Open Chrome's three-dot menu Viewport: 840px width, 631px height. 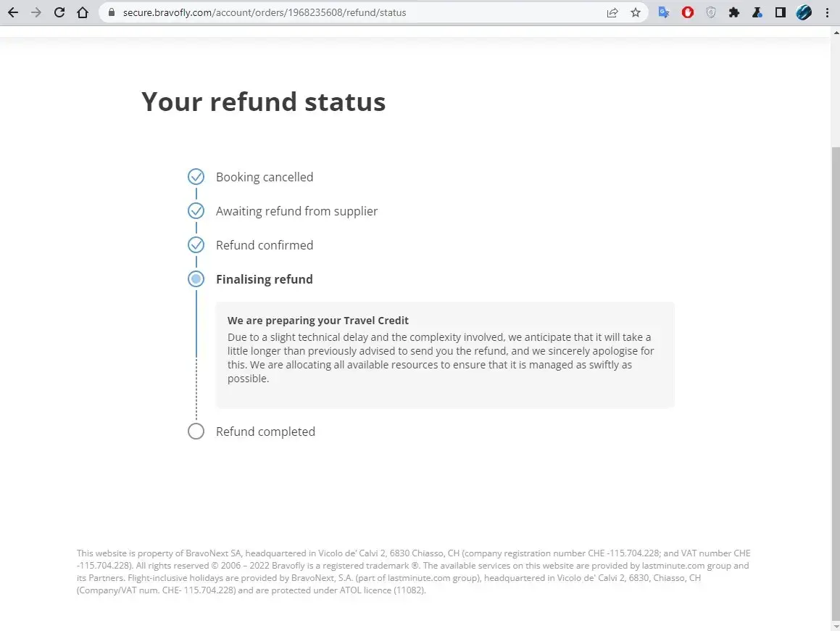pyautogui.click(x=827, y=12)
